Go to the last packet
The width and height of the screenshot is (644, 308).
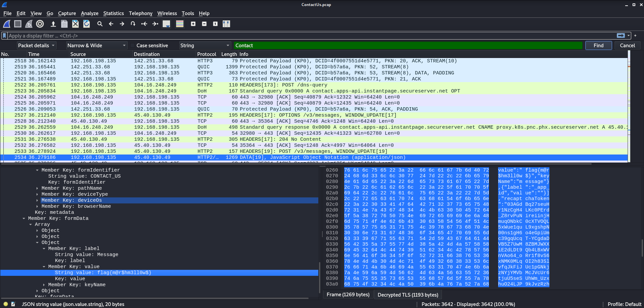point(155,24)
